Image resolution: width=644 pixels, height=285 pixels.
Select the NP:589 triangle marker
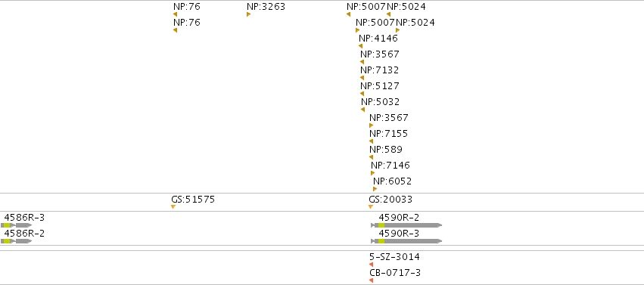(371, 157)
